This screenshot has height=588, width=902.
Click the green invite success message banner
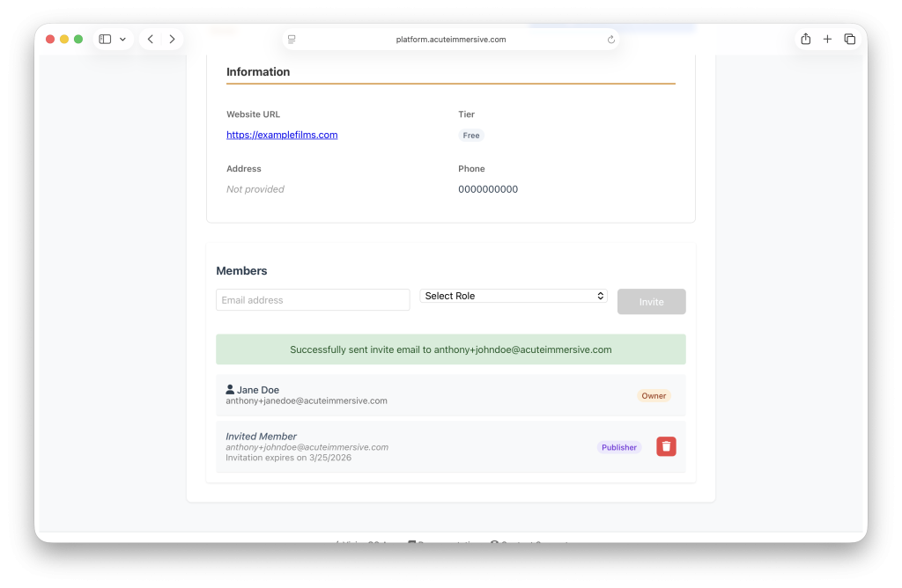tap(450, 349)
